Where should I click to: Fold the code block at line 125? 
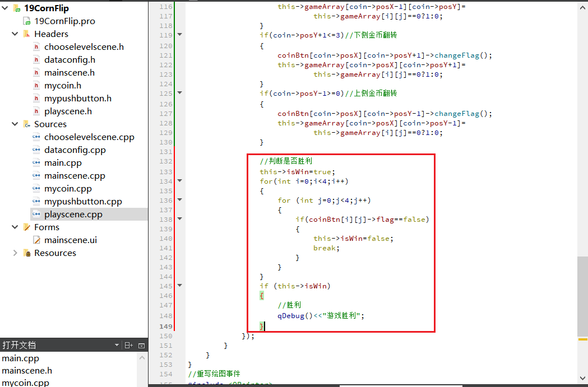pos(179,92)
